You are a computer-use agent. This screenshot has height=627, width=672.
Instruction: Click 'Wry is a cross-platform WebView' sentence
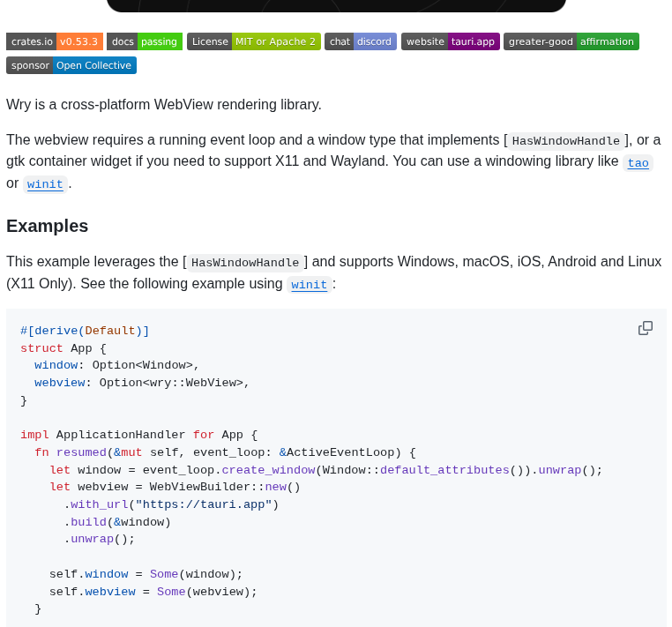point(164,105)
